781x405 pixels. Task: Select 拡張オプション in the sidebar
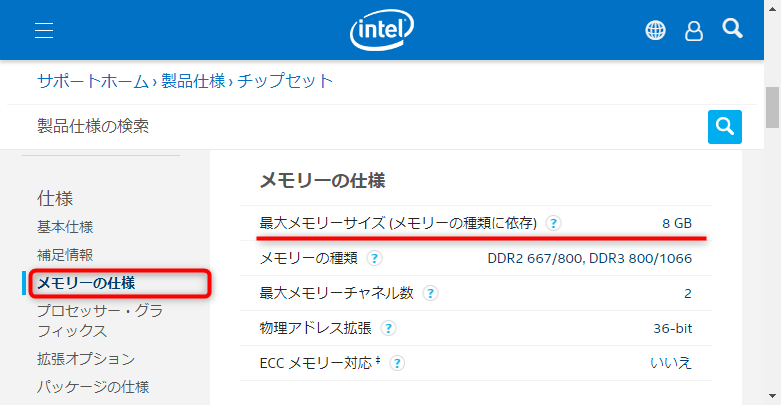(86, 359)
